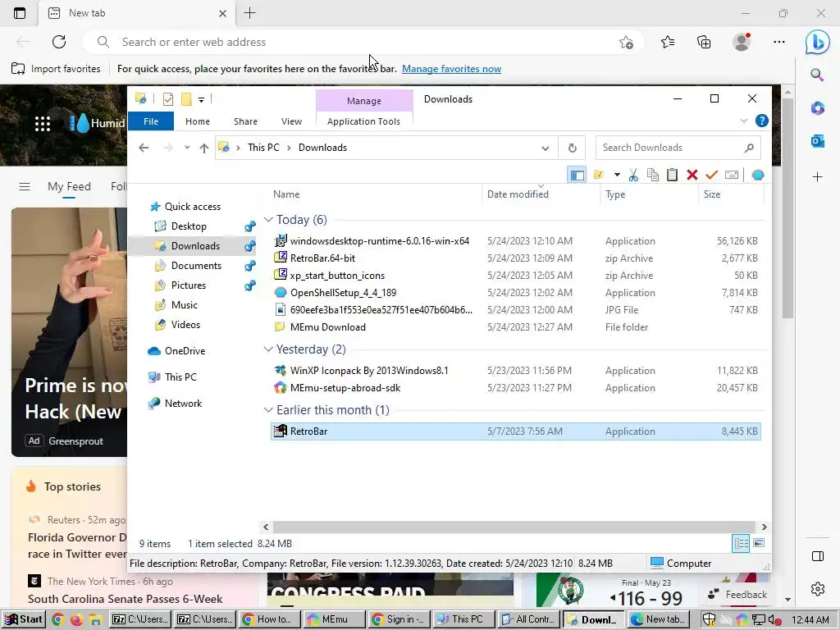
Task: Select the MEmu Download folder
Action: click(x=327, y=327)
